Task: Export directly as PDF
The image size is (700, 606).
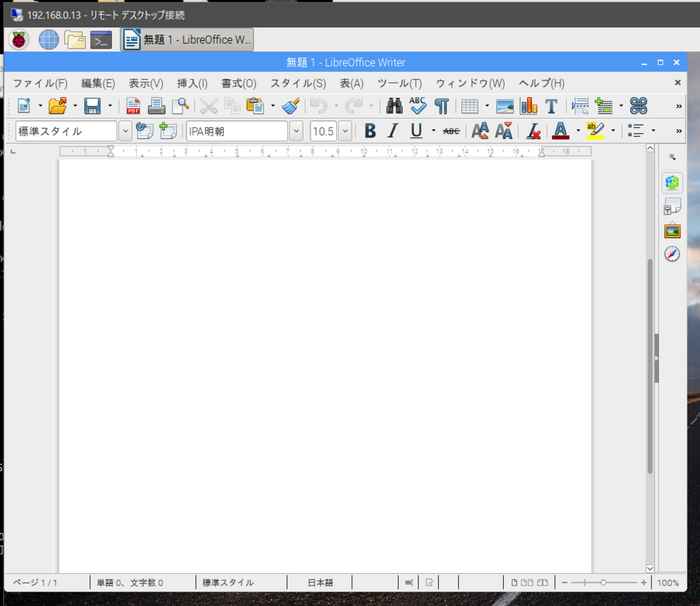Action: coord(133,106)
